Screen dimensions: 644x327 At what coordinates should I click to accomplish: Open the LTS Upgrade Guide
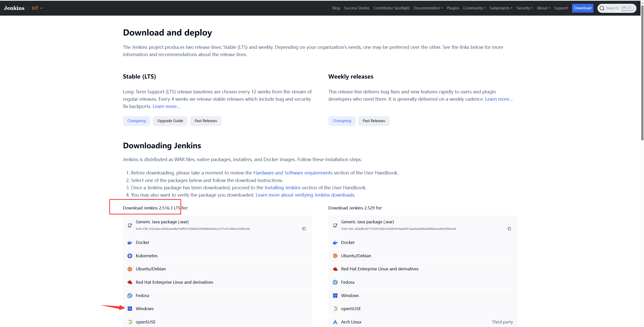coord(170,121)
